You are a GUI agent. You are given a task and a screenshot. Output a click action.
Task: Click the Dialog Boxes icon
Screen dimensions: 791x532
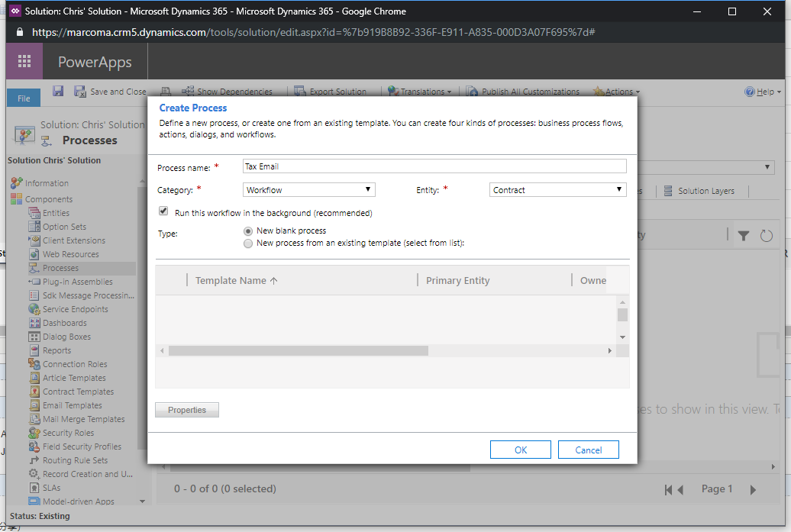pos(34,337)
